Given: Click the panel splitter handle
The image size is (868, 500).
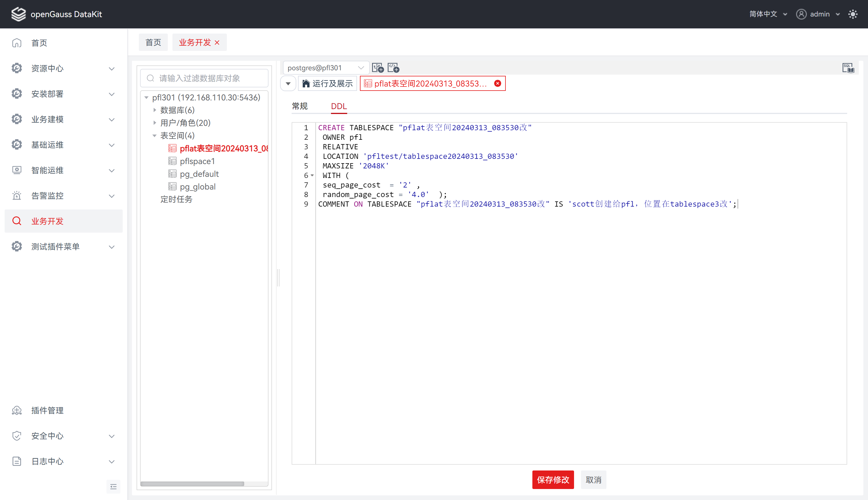Looking at the screenshot, I should tap(278, 277).
